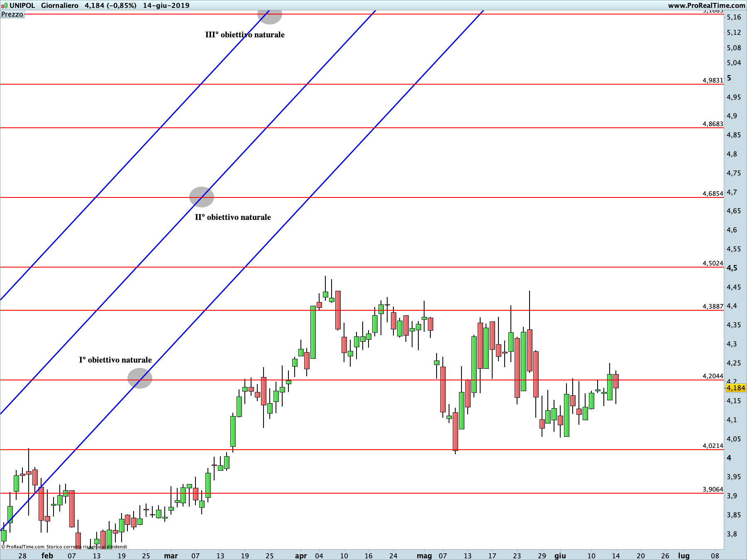Click the feb month label on time axis
Image resolution: width=747 pixels, height=560 pixels.
(47, 555)
